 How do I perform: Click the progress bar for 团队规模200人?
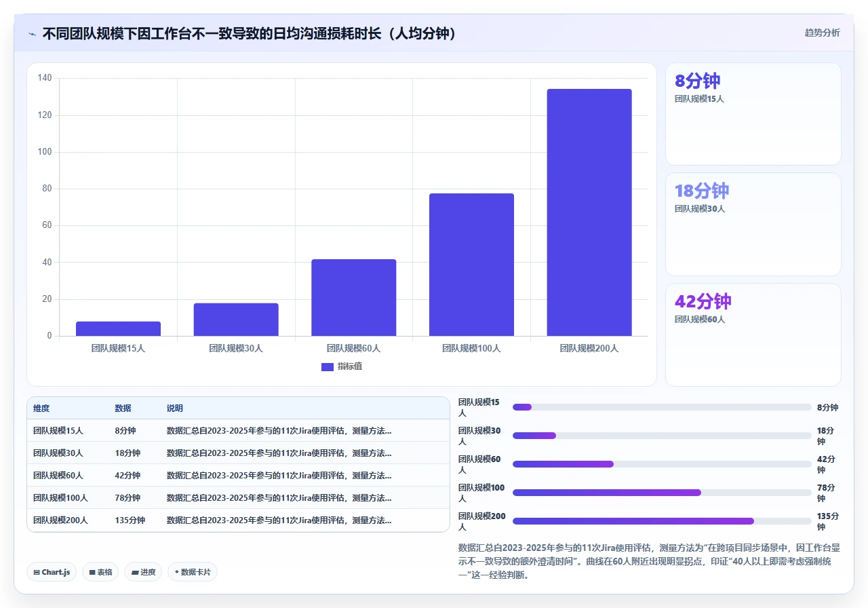(662, 521)
